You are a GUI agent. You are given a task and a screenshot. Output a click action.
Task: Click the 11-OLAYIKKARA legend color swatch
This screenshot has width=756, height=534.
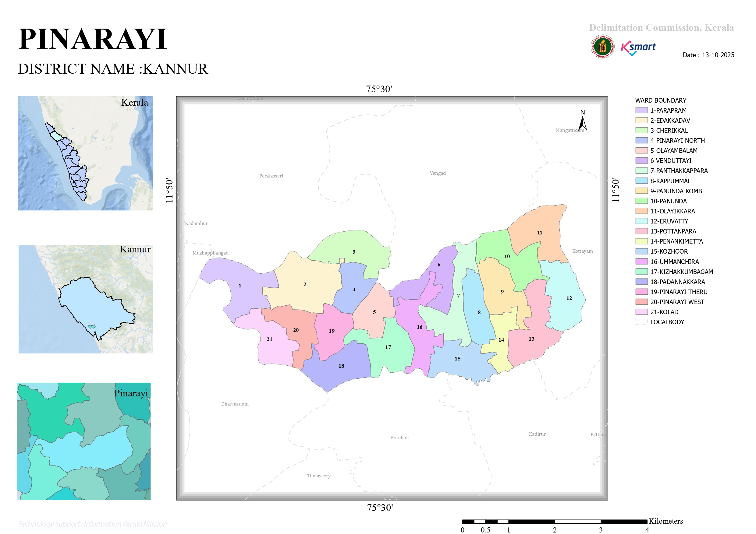pos(641,211)
